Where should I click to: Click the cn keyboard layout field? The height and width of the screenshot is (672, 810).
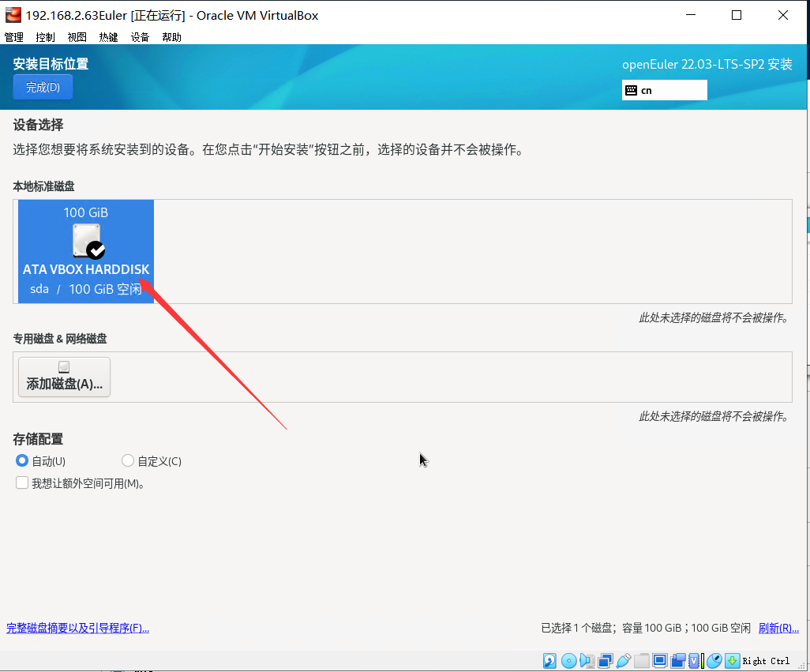pyautogui.click(x=664, y=90)
